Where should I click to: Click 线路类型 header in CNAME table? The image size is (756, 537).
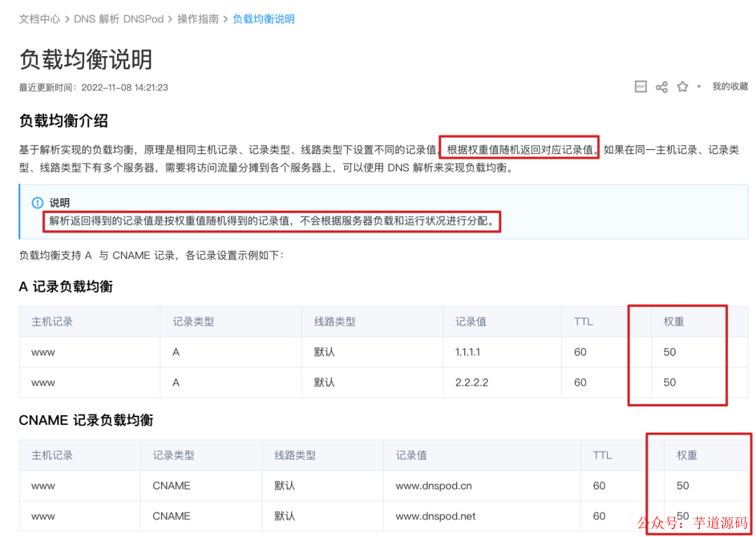coord(295,455)
